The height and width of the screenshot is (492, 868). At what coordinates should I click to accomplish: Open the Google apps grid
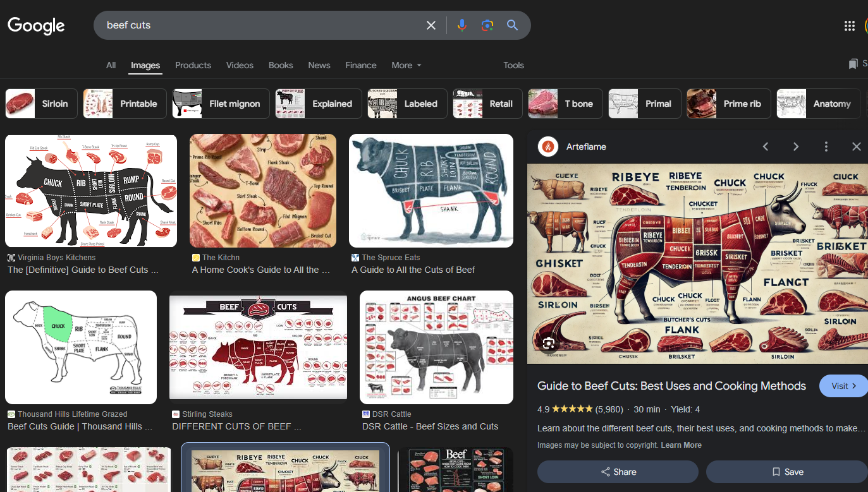tap(850, 25)
